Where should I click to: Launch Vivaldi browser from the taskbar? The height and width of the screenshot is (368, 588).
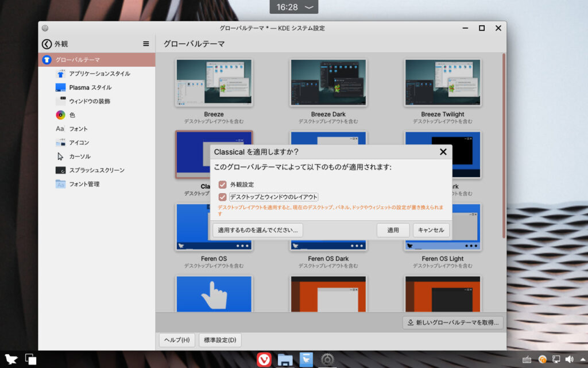tap(264, 359)
